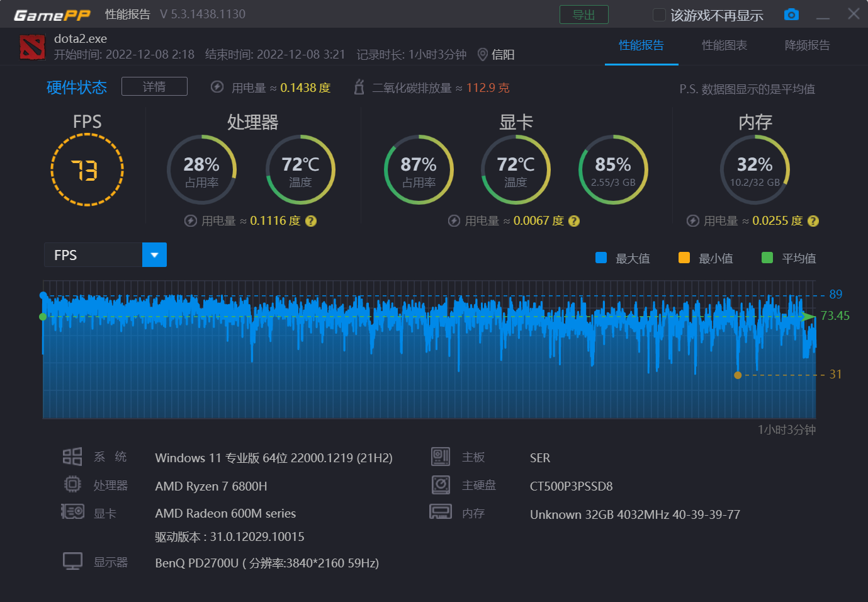Enable the 该游戏不再显示 checkbox
This screenshot has width=868, height=602.
point(658,14)
